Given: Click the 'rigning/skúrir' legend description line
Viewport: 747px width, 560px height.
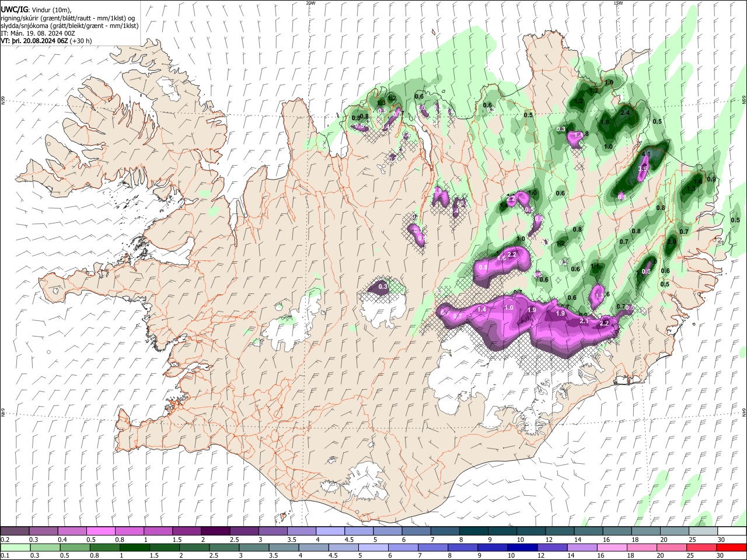Looking at the screenshot, I should tap(68, 18).
